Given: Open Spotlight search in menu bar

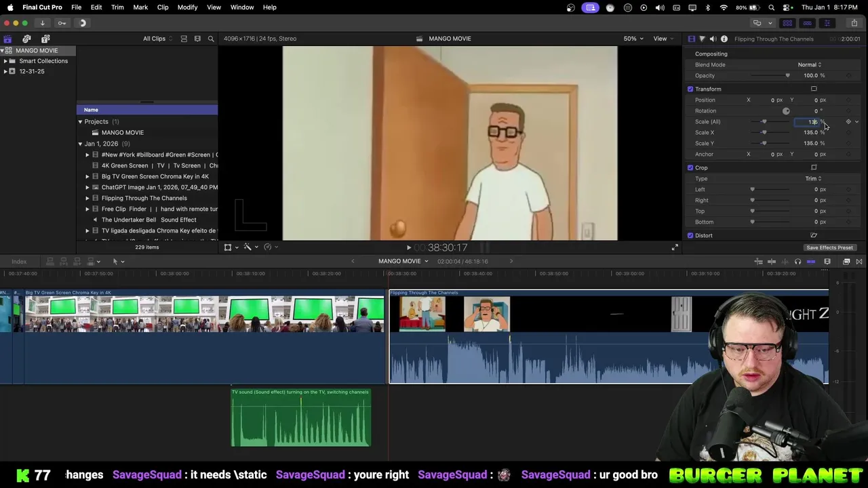Looking at the screenshot, I should pyautogui.click(x=772, y=7).
